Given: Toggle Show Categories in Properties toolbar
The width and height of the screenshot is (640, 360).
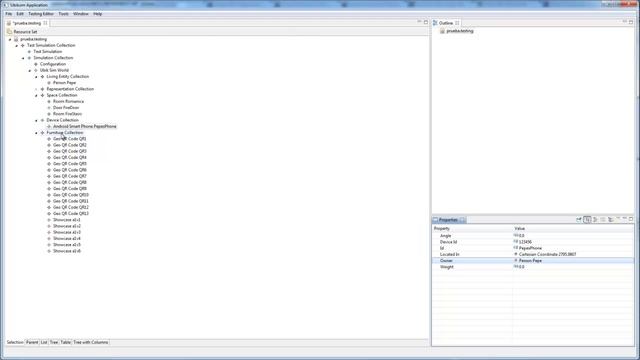Looking at the screenshot, I should [587, 220].
